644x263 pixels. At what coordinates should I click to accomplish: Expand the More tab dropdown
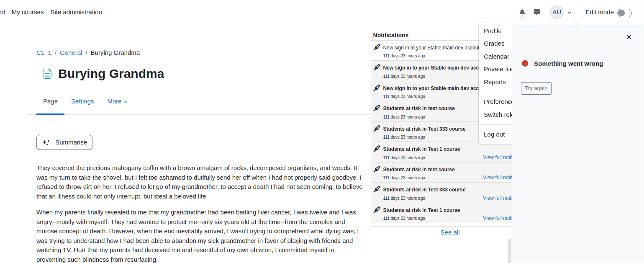[x=117, y=101]
